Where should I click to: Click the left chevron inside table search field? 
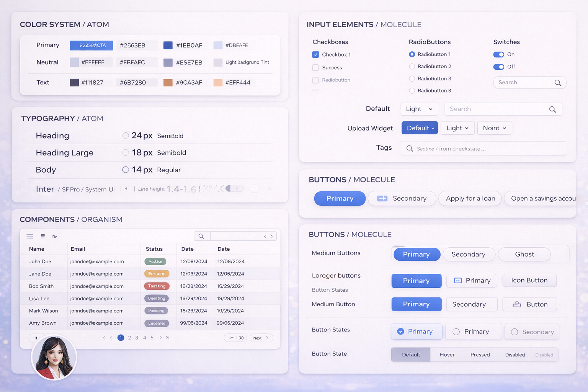[x=265, y=237]
